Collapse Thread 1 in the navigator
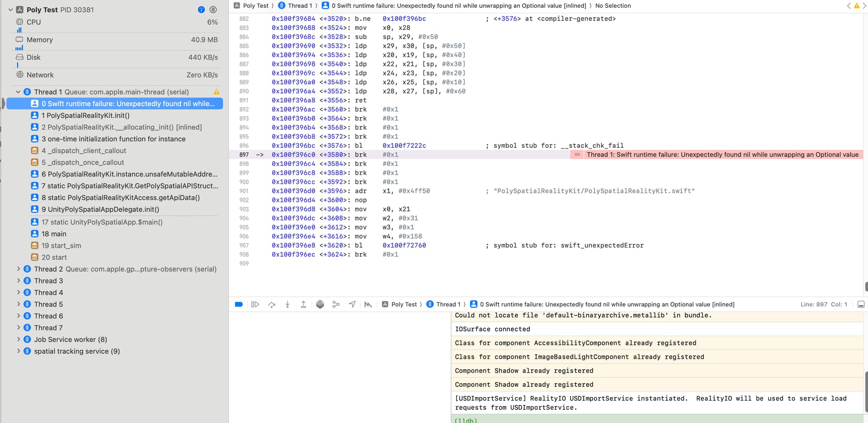The image size is (868, 423). pyautogui.click(x=18, y=92)
